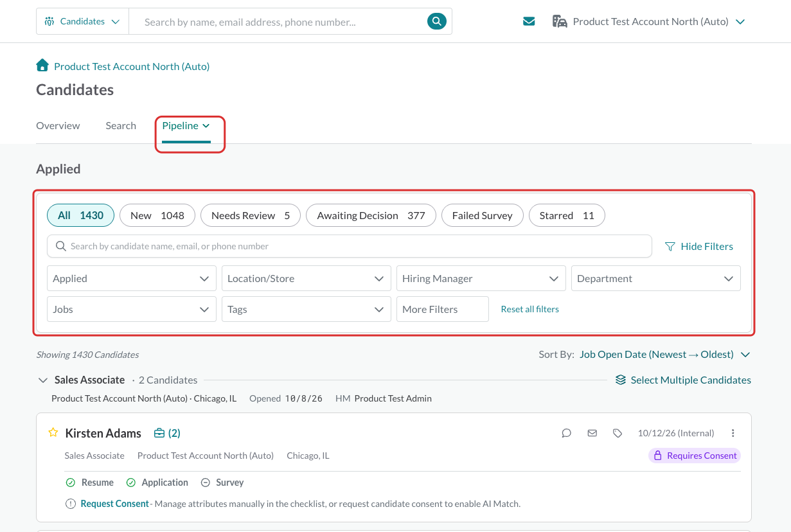791x532 pixels.
Task: Open the Sort By Job Open Date dropdown
Action: [664, 354]
